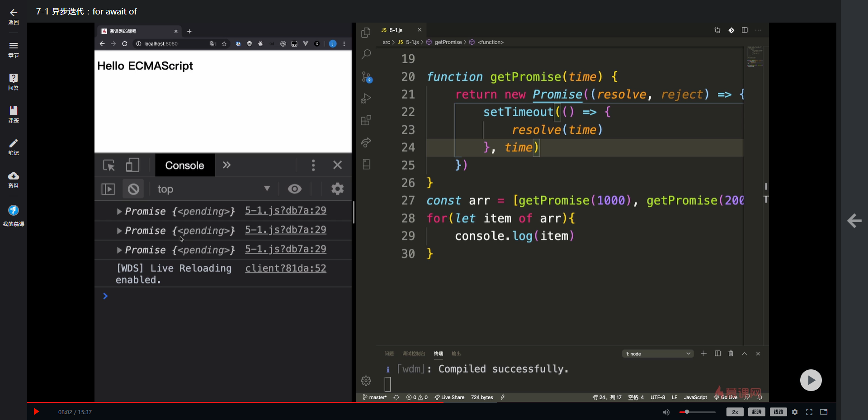The image size is (868, 420).
Task: Open the 问答 Q&A panel
Action: pyautogui.click(x=14, y=82)
